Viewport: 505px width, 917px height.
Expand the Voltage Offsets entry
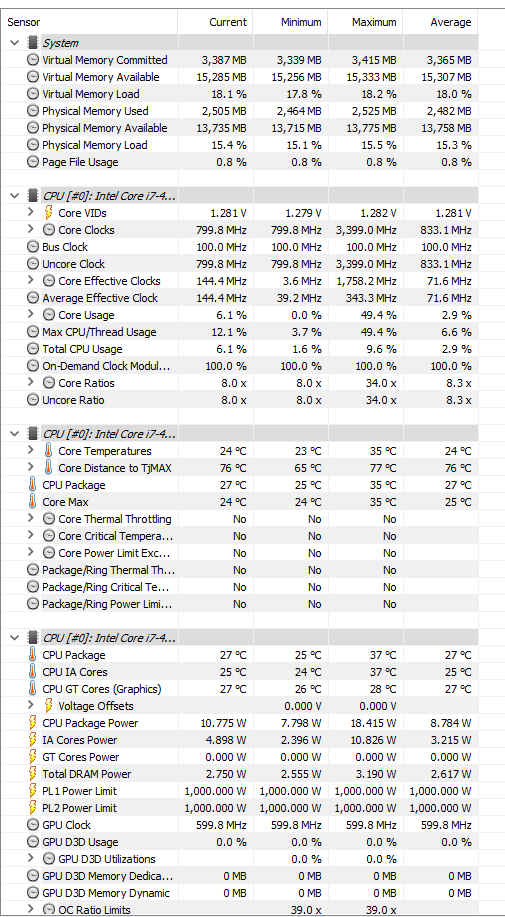[31, 706]
